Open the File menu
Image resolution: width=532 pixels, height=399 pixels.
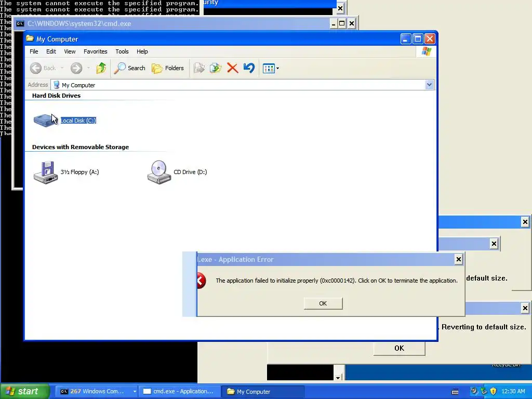click(x=34, y=51)
